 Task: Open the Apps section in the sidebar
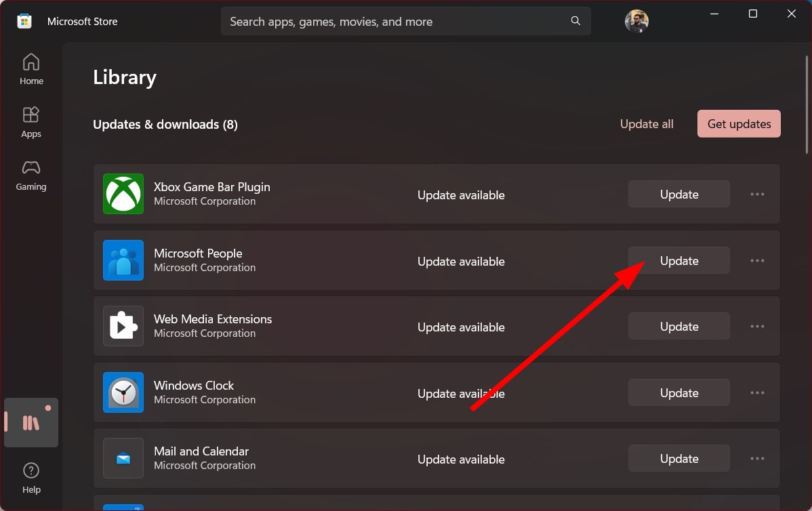pyautogui.click(x=31, y=121)
